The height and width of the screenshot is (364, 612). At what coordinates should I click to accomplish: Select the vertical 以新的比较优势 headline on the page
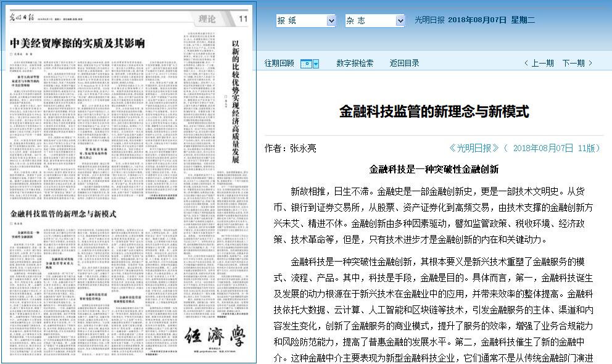(x=234, y=102)
